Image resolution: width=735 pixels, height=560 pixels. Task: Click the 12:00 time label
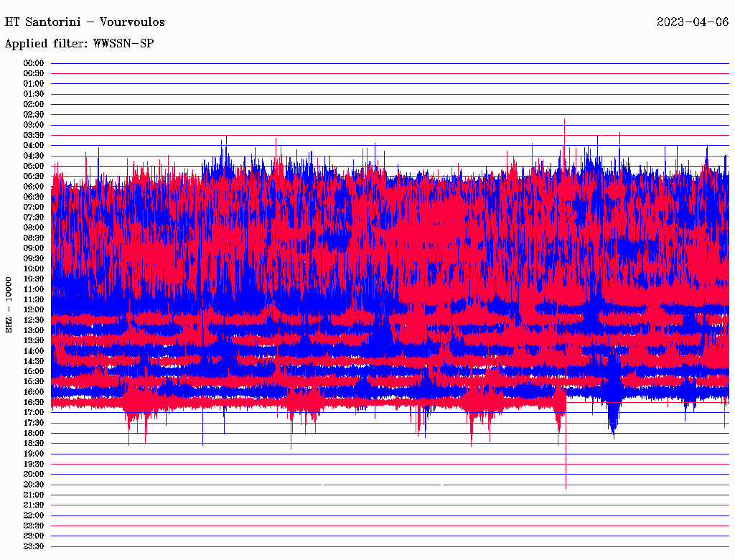[34, 309]
